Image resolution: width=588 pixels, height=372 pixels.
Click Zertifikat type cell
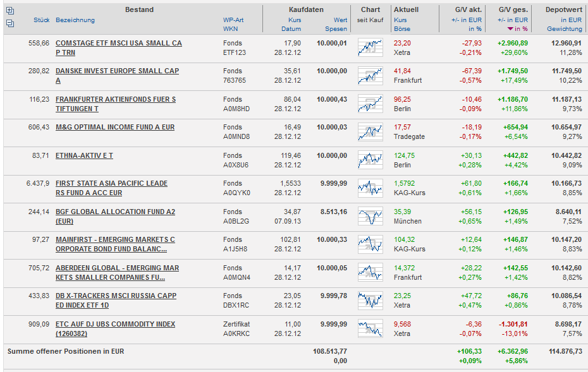click(x=236, y=324)
